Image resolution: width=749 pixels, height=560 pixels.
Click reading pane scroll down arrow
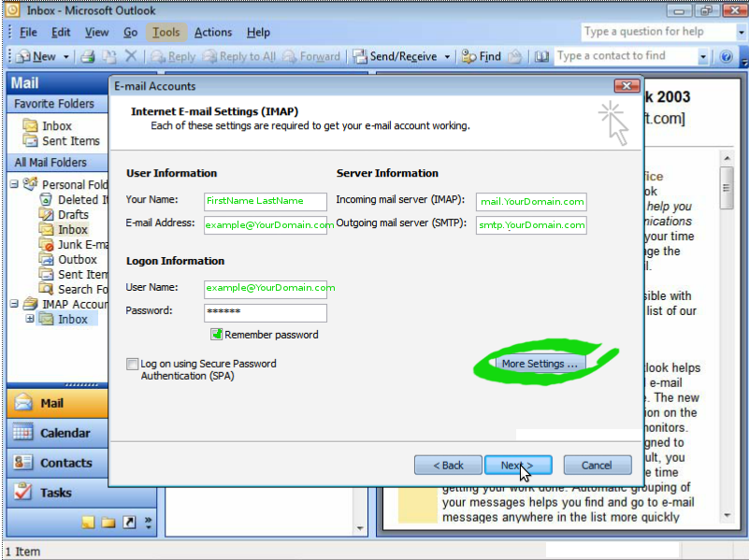pyautogui.click(x=727, y=515)
